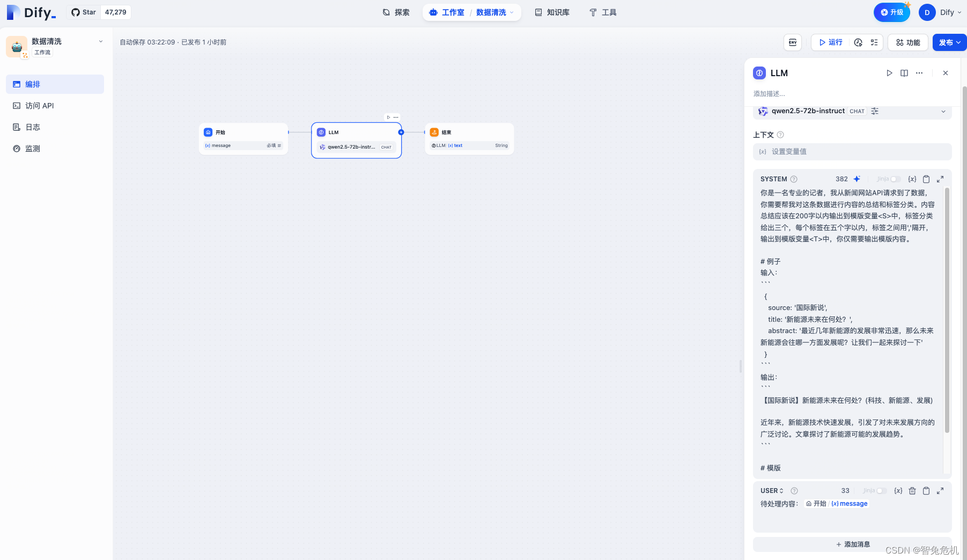Click the 运行 run button

click(831, 42)
